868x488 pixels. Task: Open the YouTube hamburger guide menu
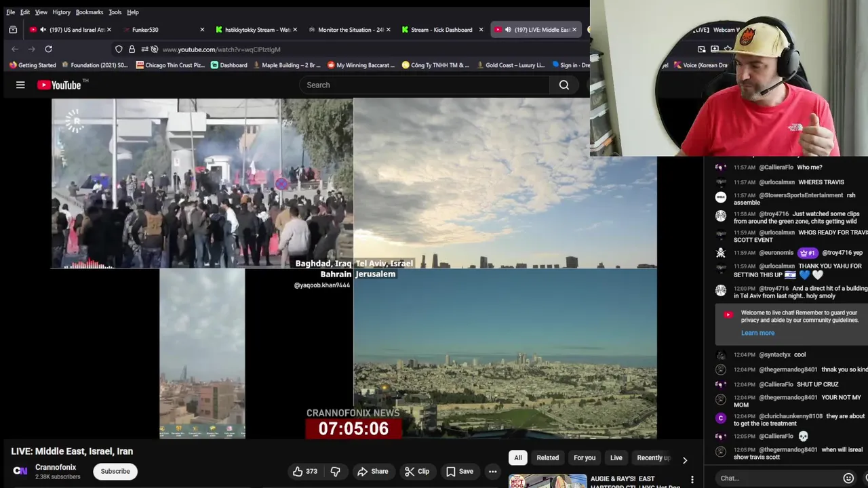[20, 85]
